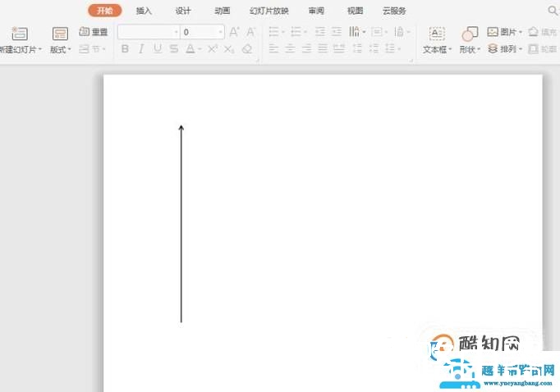Align text right
Image resolution: width=560 pixels, height=392 pixels.
point(306,48)
